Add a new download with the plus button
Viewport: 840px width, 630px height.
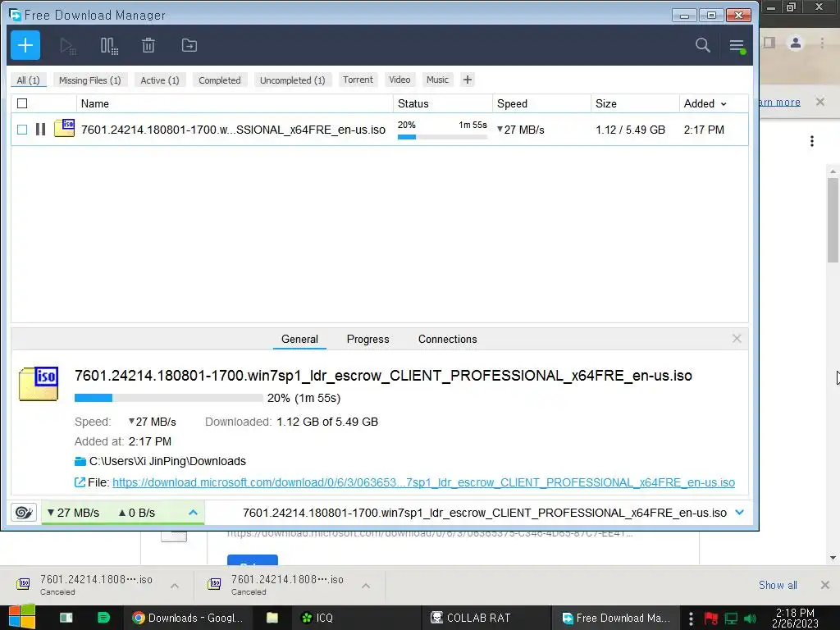(x=25, y=46)
